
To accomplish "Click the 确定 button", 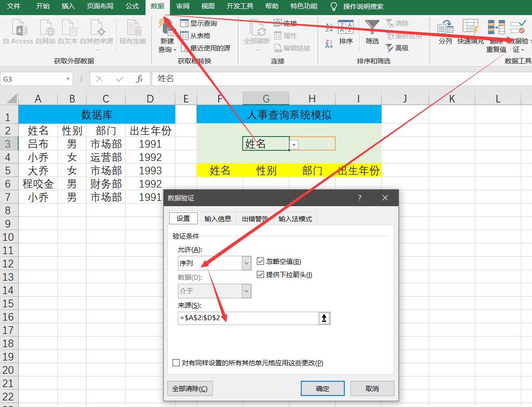I will click(x=323, y=388).
